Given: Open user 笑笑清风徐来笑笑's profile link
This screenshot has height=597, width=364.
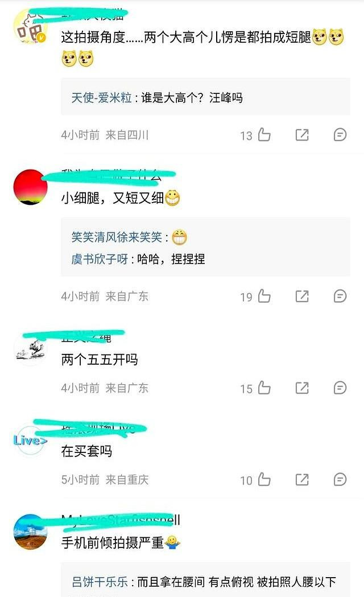Looking at the screenshot, I should (x=117, y=237).
